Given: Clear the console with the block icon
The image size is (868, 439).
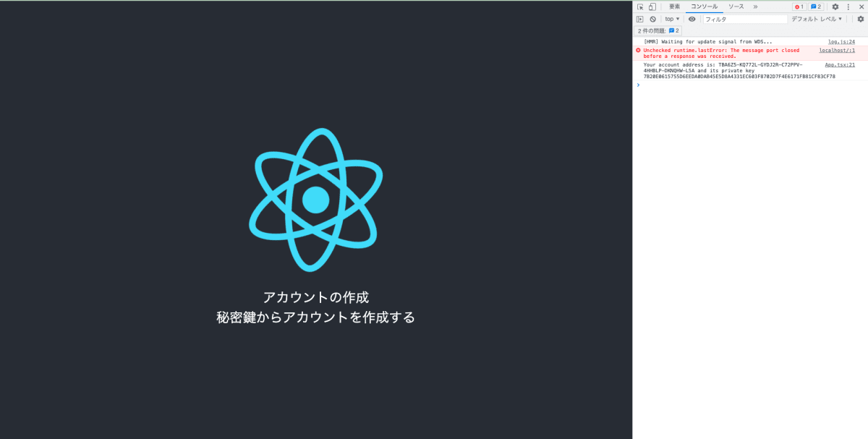Looking at the screenshot, I should (652, 19).
